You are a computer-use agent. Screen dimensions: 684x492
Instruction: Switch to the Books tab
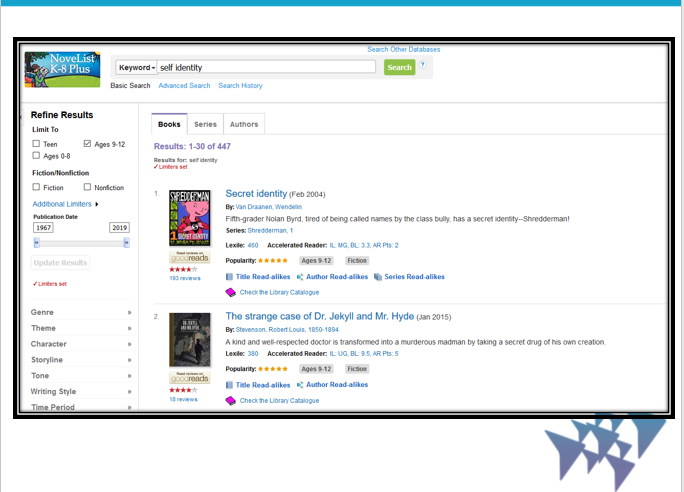(169, 124)
